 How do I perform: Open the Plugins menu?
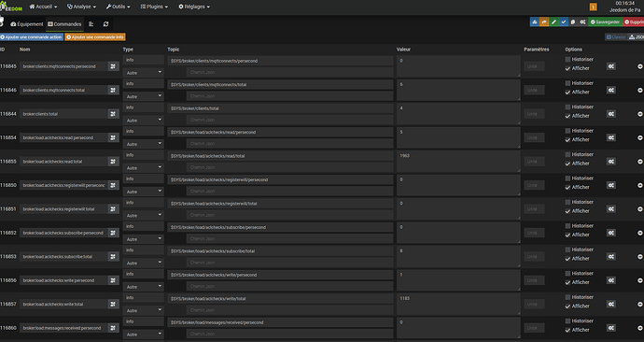pyautogui.click(x=154, y=7)
